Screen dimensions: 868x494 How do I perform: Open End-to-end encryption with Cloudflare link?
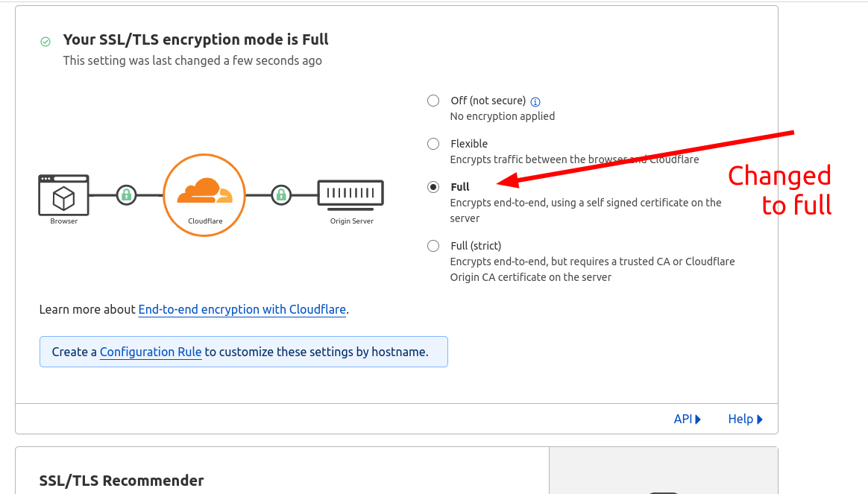242,309
